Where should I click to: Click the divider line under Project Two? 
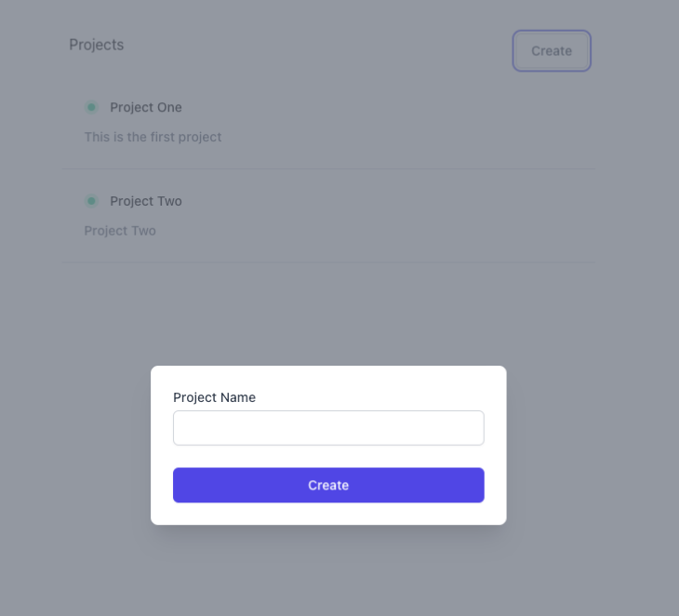pos(328,262)
